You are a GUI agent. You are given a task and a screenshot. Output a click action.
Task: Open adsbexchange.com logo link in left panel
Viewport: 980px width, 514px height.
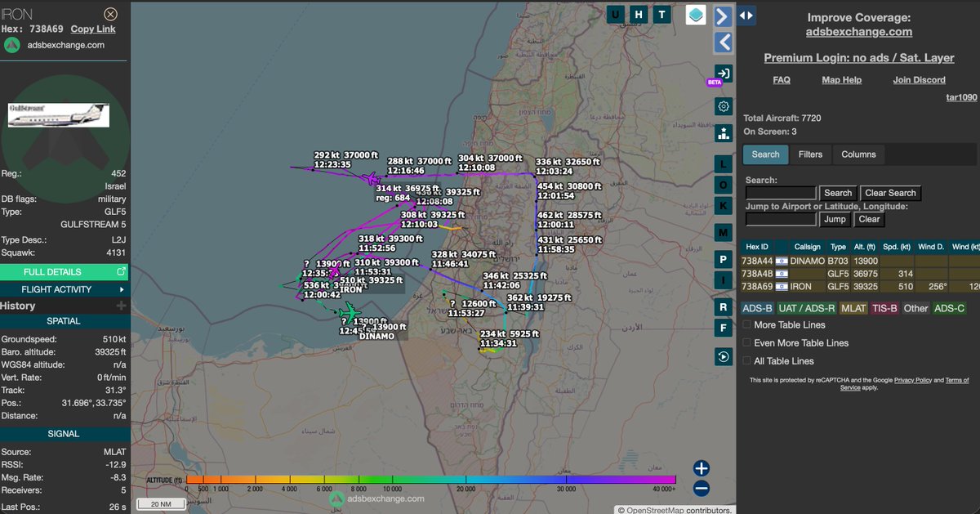[x=55, y=45]
